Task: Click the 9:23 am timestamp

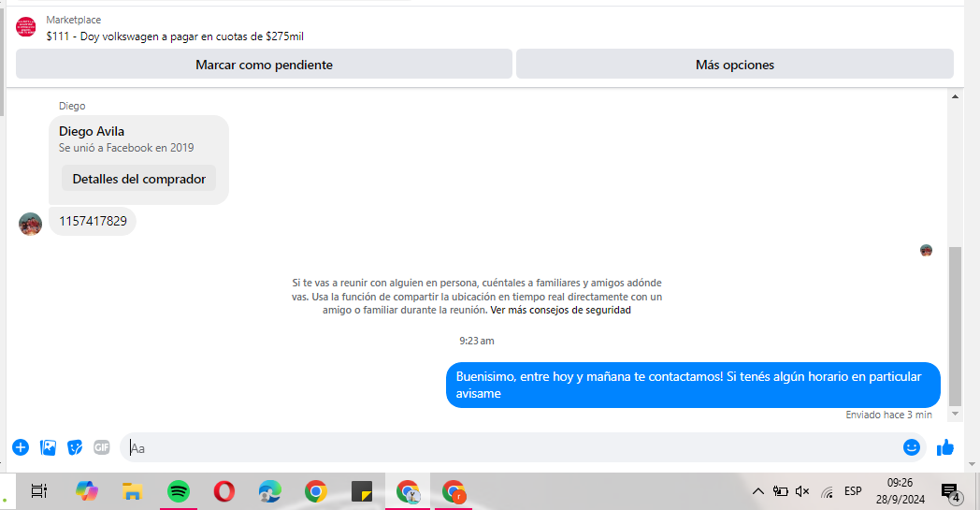Action: (x=477, y=341)
